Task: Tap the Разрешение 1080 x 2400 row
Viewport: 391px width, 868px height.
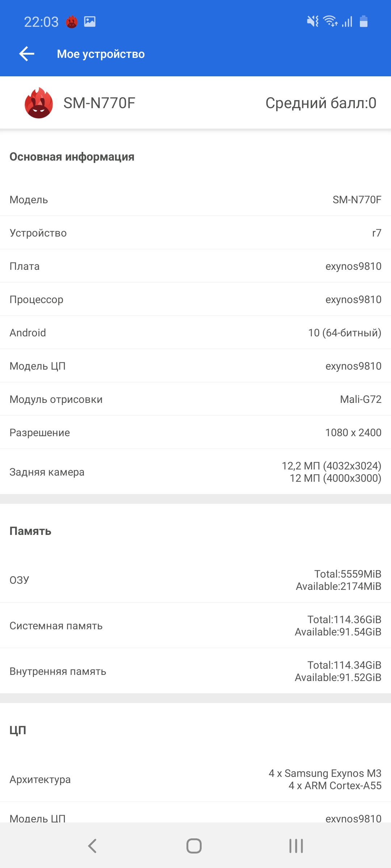Action: coord(195,433)
